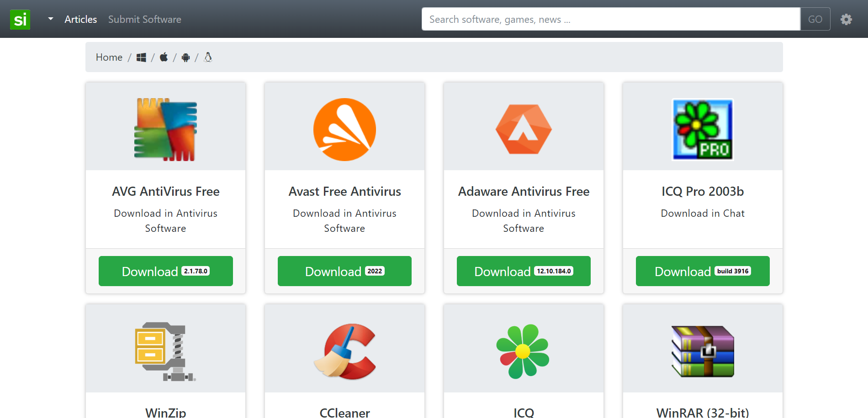This screenshot has height=418, width=868.
Task: Download Avast Free Antivirus 2022
Action: [x=344, y=271]
